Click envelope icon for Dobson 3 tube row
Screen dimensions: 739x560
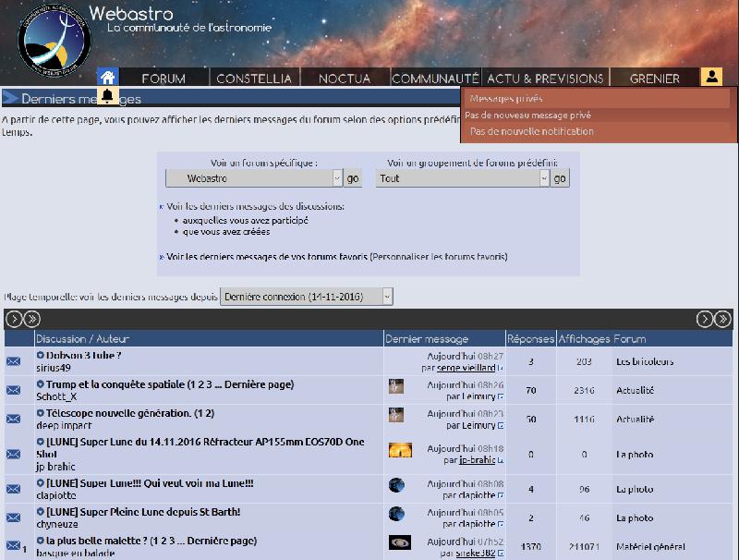(13, 361)
